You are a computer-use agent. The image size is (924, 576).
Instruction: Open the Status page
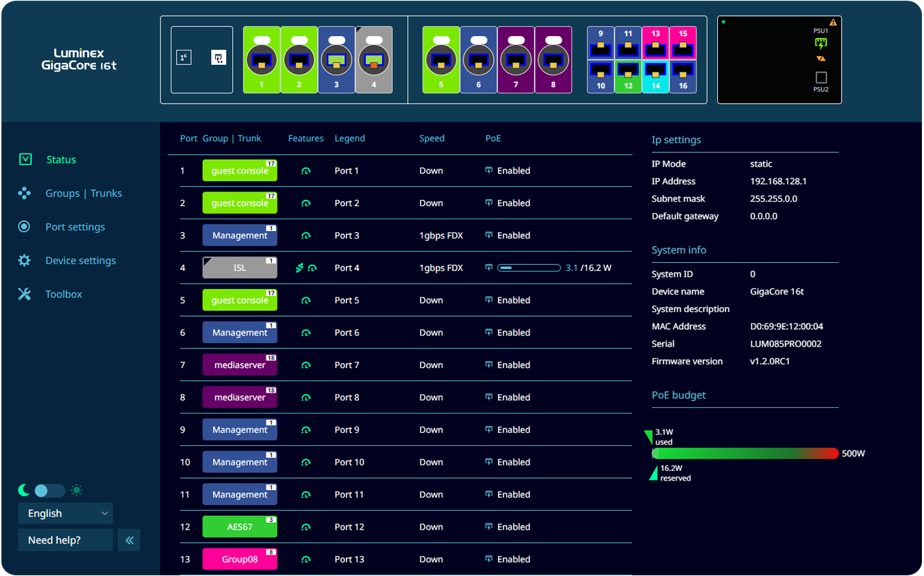[x=61, y=160]
